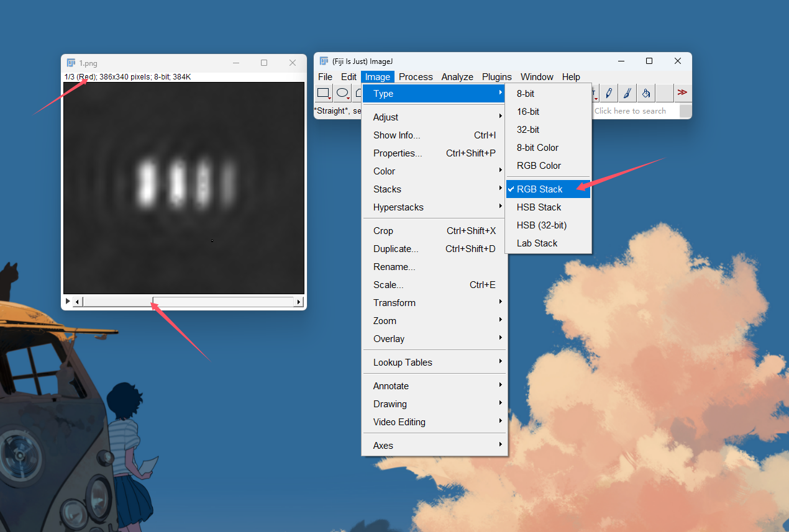Convert image type to 16-bit
Image resolution: width=789 pixels, height=532 pixels.
[x=548, y=112]
